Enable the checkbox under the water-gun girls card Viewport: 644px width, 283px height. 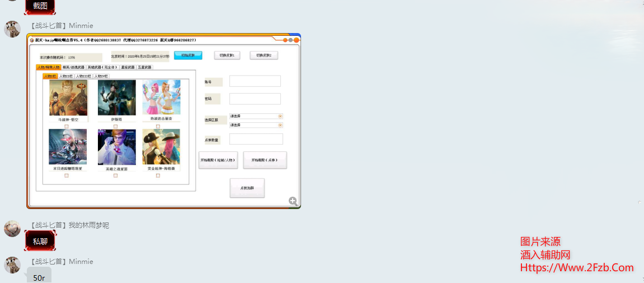(x=158, y=126)
